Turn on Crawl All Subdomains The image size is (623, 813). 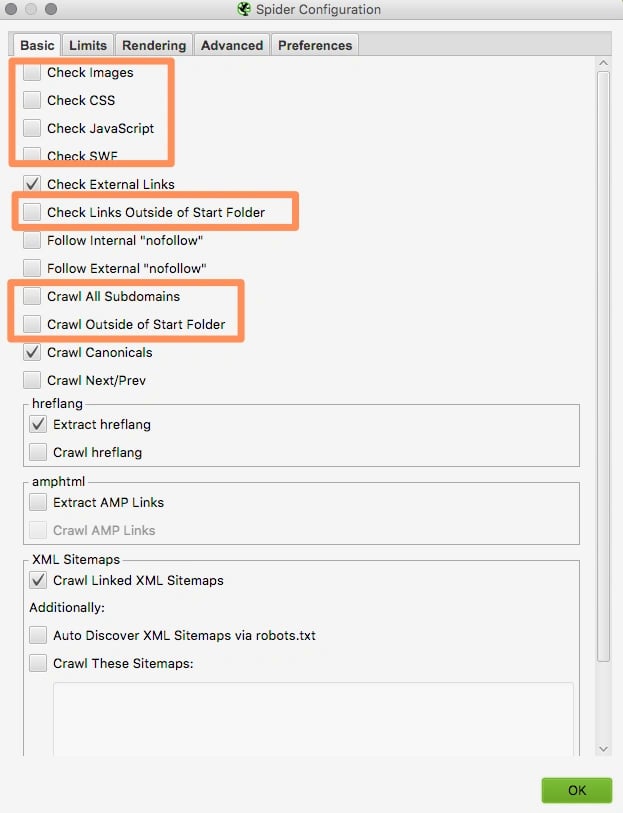point(32,296)
